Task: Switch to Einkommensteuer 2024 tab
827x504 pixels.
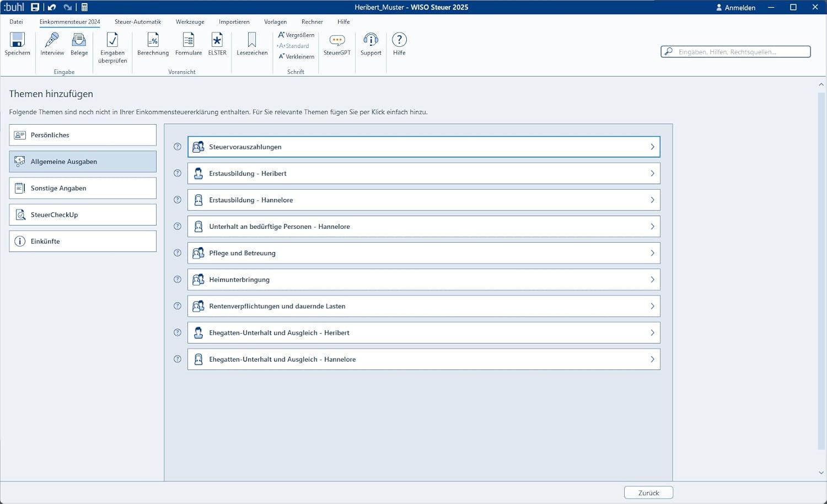Action: [x=69, y=22]
